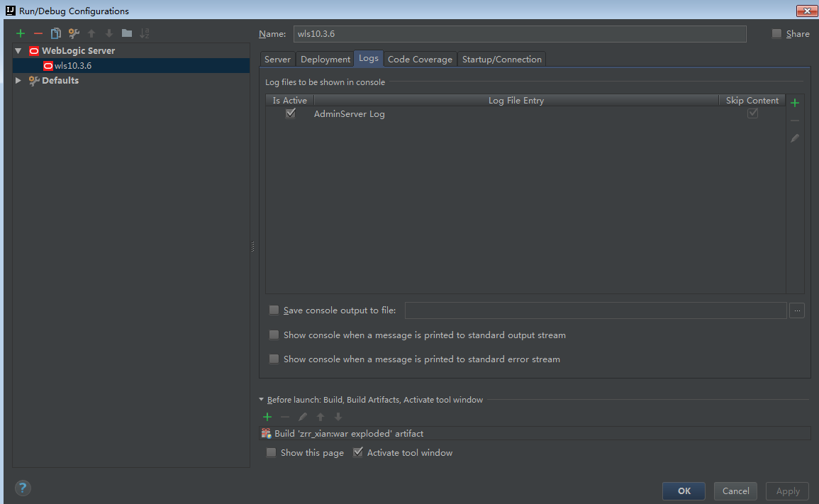Copy configuration using the duplicate icon
The image size is (819, 504).
[55, 33]
